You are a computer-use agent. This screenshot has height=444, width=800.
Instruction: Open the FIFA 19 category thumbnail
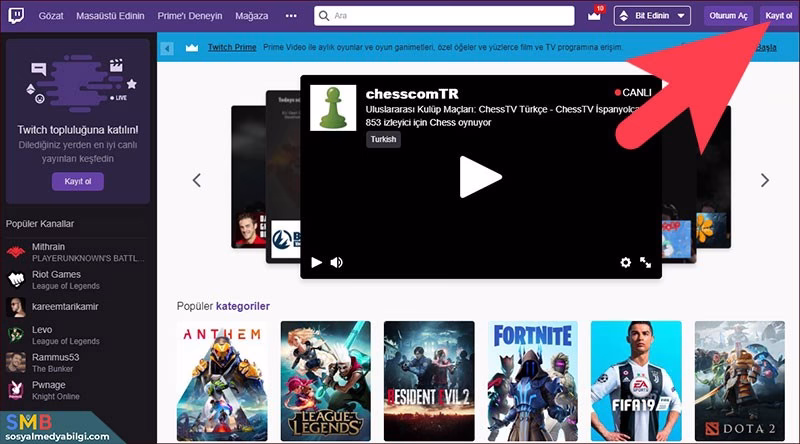(x=636, y=381)
